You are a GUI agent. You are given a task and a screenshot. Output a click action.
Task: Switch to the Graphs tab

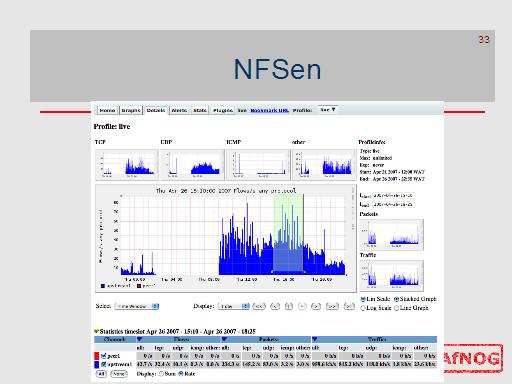pos(131,110)
